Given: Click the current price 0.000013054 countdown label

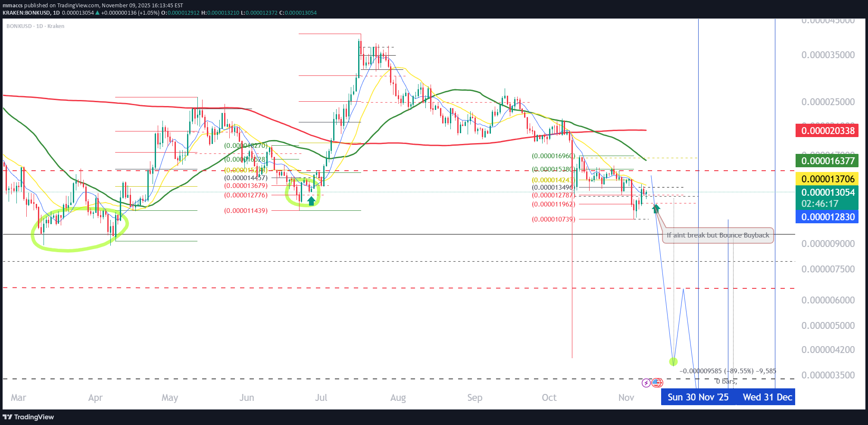Looking at the screenshot, I should (x=827, y=198).
